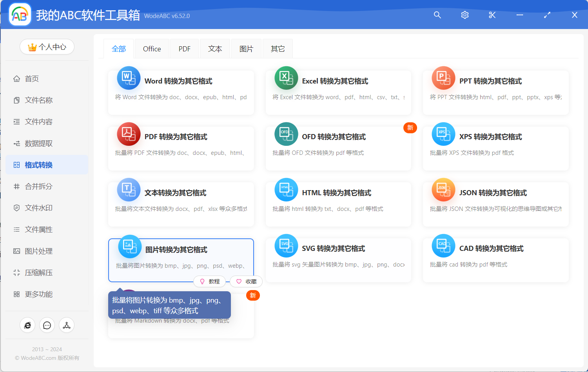The height and width of the screenshot is (372, 588).
Task: Click the OFD conversion tool icon
Action: pyautogui.click(x=286, y=134)
